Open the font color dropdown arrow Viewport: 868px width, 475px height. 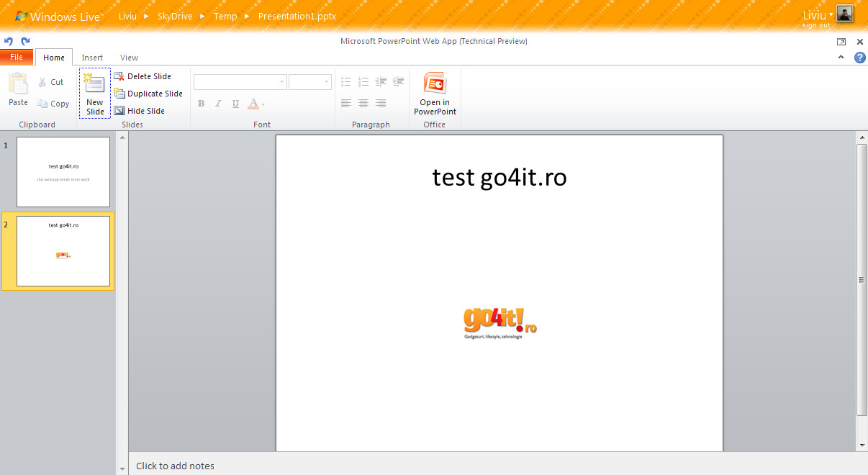point(263,104)
